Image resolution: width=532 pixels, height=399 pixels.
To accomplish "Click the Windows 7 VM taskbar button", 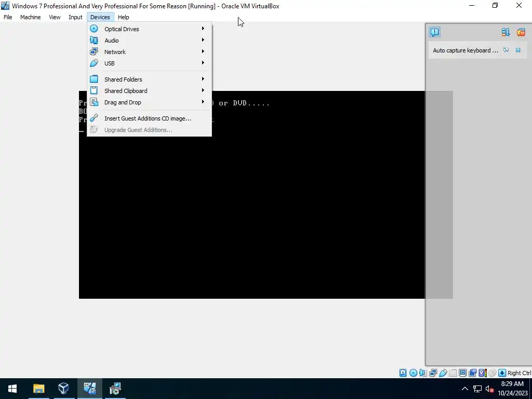I will pos(89,389).
